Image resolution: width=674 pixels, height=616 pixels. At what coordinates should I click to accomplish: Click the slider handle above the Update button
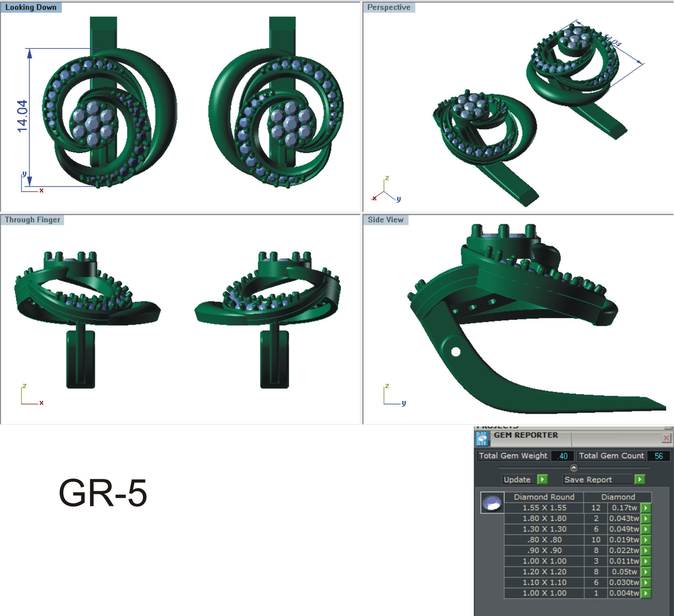pos(573,466)
